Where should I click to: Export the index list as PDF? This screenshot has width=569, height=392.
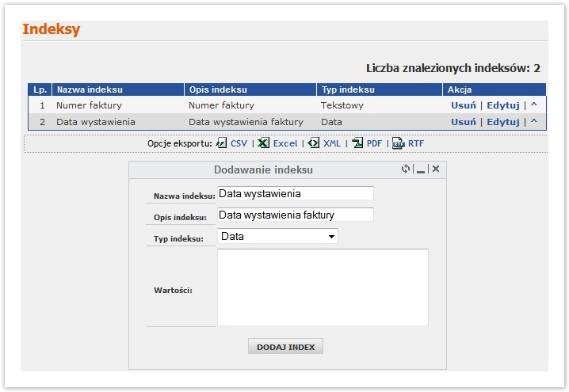pos(358,143)
